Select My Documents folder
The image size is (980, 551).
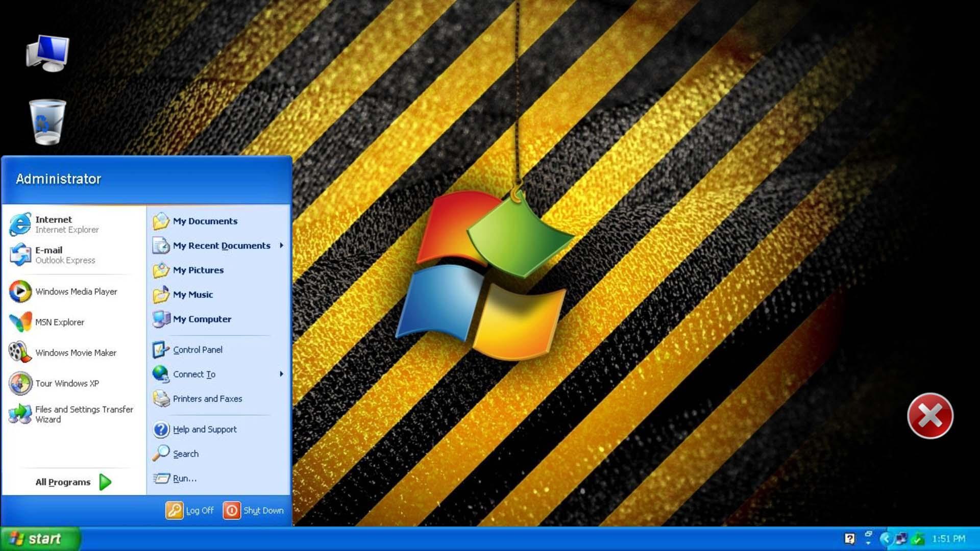[205, 221]
